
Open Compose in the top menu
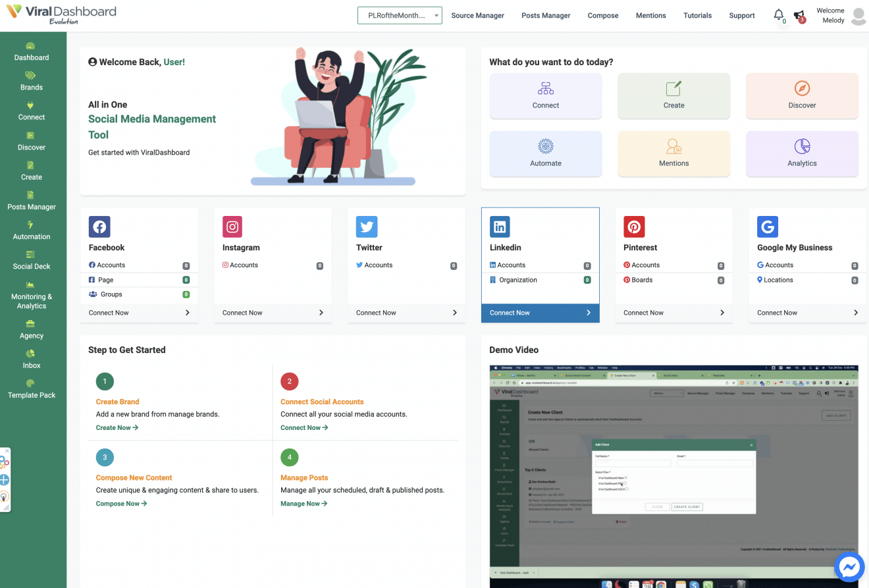pyautogui.click(x=603, y=15)
